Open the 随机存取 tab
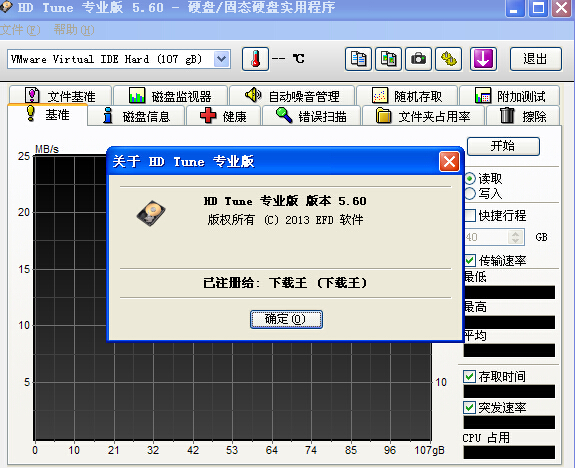 coord(407,96)
